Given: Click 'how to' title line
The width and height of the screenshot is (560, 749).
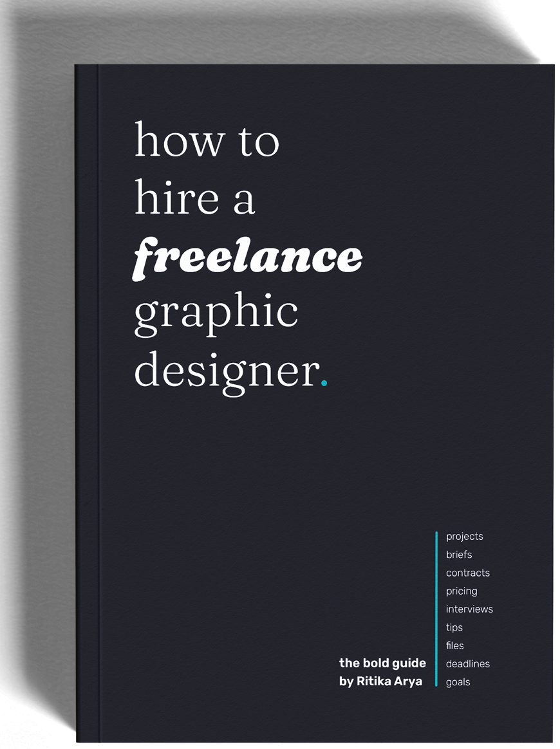Looking at the screenshot, I should (x=207, y=140).
